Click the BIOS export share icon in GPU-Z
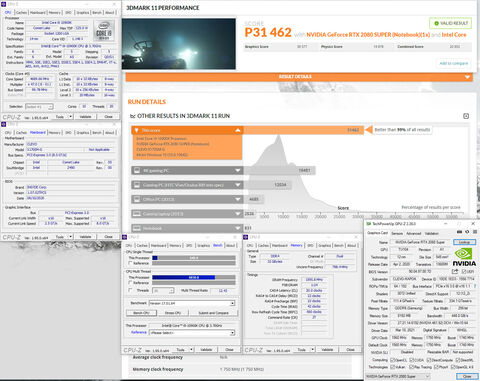This screenshot has height=381, width=480. click(455, 271)
